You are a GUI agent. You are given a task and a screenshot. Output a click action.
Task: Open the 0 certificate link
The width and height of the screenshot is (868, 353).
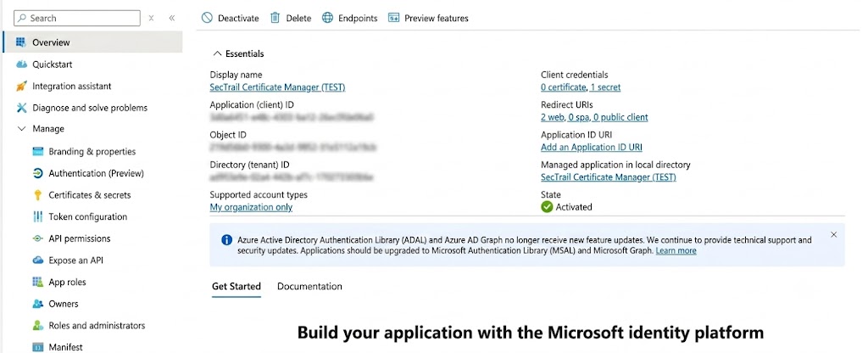pyautogui.click(x=564, y=87)
